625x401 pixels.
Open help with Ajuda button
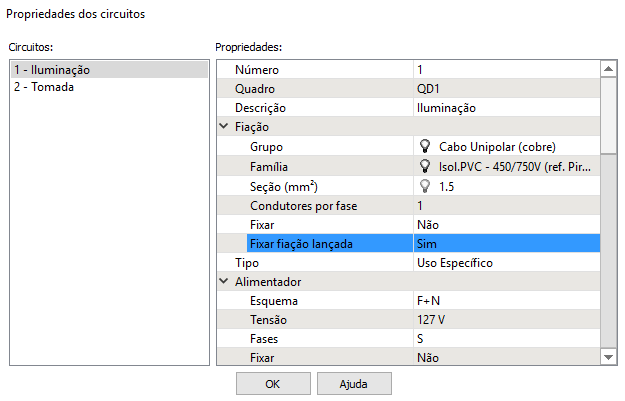(354, 384)
